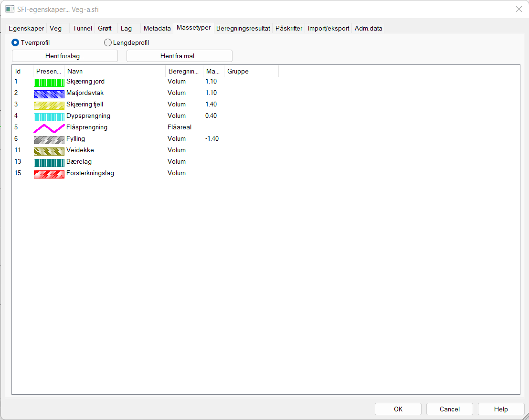This screenshot has height=420, width=529.
Task: Select the gray Fylling hatch swatch
Action: (49, 139)
